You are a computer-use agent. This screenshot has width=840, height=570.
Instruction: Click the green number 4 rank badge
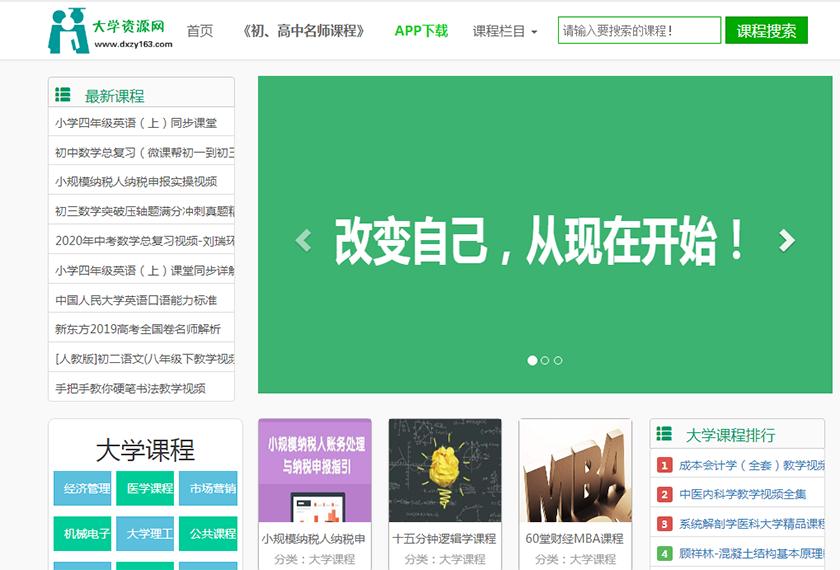664,553
